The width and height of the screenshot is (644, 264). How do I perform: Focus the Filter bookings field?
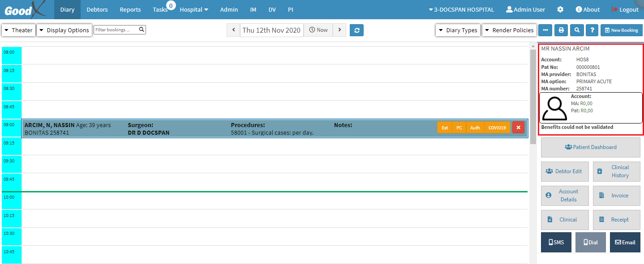pyautogui.click(x=116, y=30)
